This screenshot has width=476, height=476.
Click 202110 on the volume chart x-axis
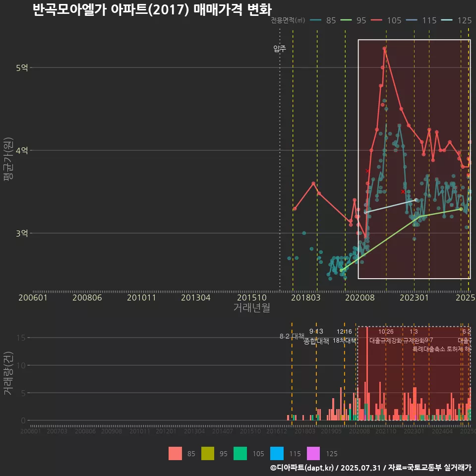point(386,431)
